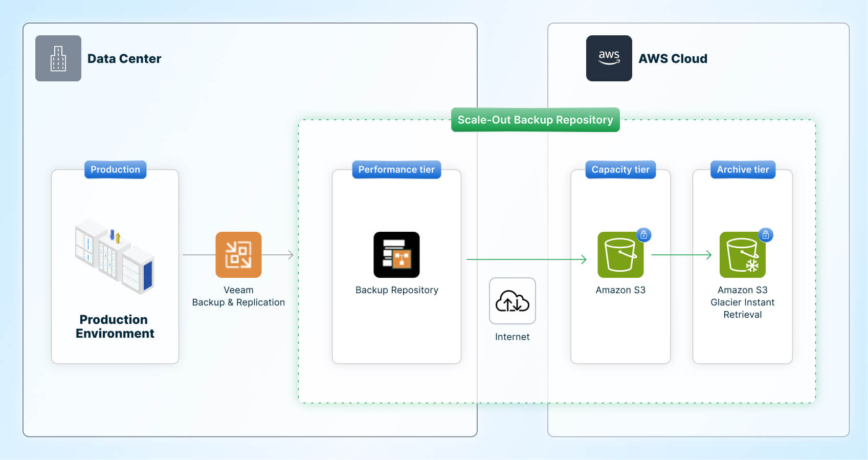868x460 pixels.
Task: Select the S3 Glacier Instant Retrieval icon
Action: [742, 255]
